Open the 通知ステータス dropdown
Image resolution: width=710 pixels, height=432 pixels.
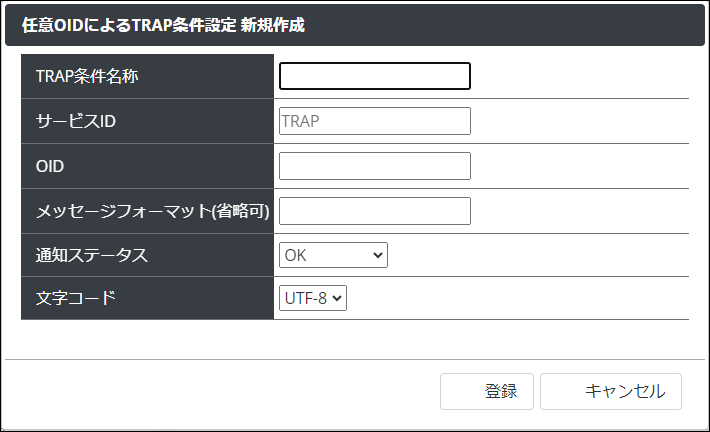332,255
